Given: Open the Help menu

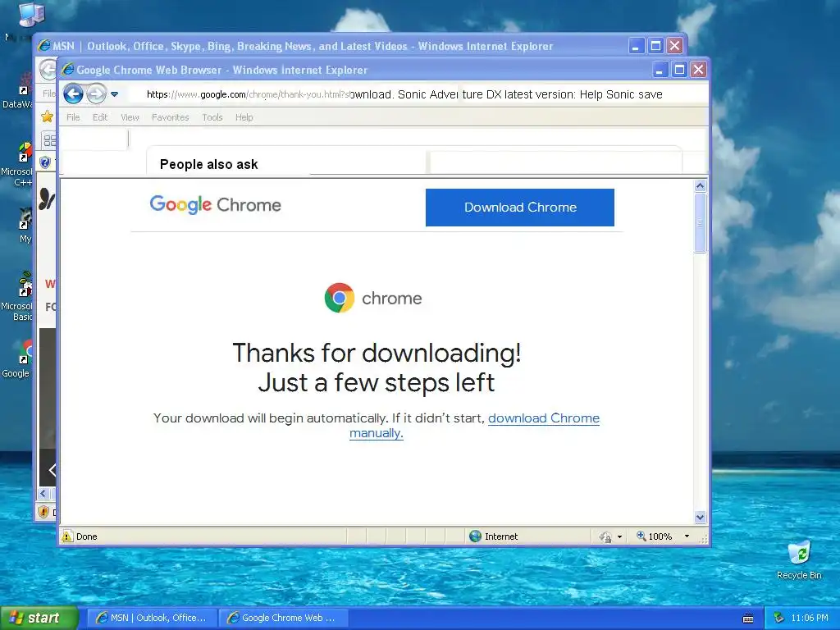Looking at the screenshot, I should tap(244, 117).
